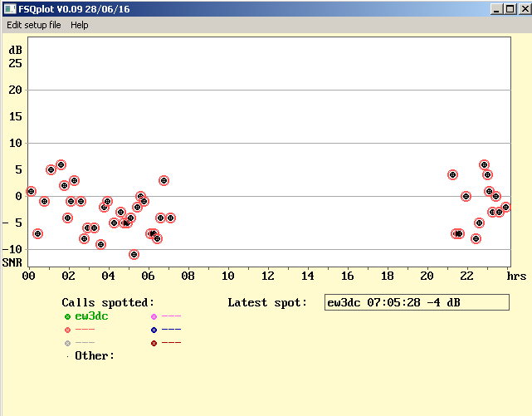Click the 'Other:' legend label
This screenshot has width=532, height=416.
coord(95,355)
